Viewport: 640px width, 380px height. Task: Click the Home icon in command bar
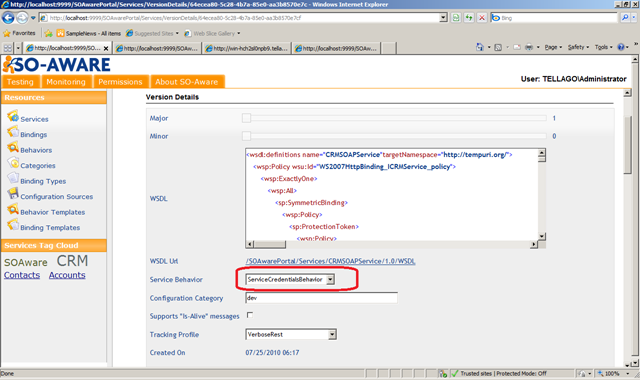click(x=480, y=47)
